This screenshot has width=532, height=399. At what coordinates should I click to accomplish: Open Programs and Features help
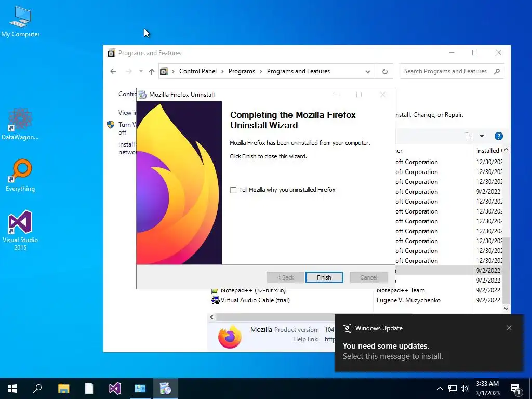coord(498,136)
